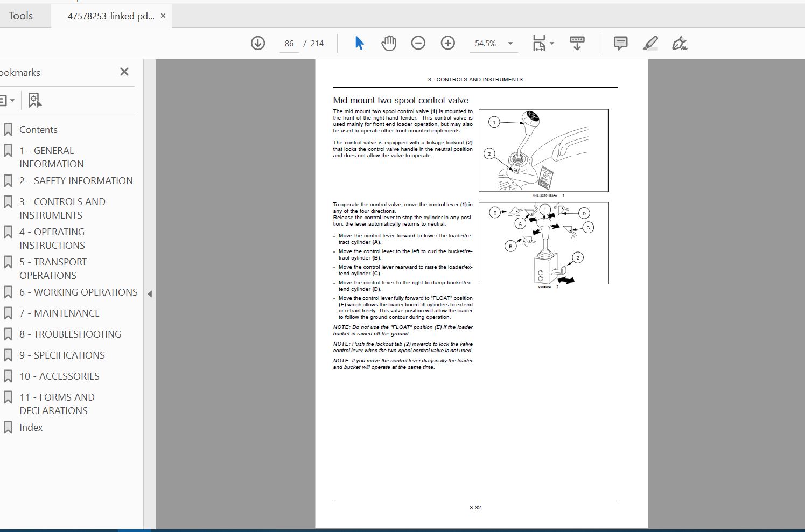
Task: Click bookmark icon beside 2 - SAFETY INFORMATION
Action: click(8, 181)
